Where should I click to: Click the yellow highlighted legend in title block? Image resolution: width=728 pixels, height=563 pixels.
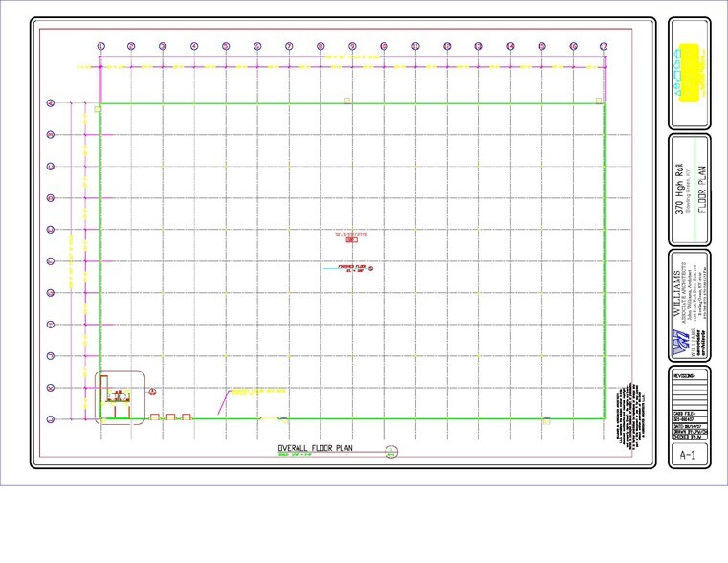point(688,87)
